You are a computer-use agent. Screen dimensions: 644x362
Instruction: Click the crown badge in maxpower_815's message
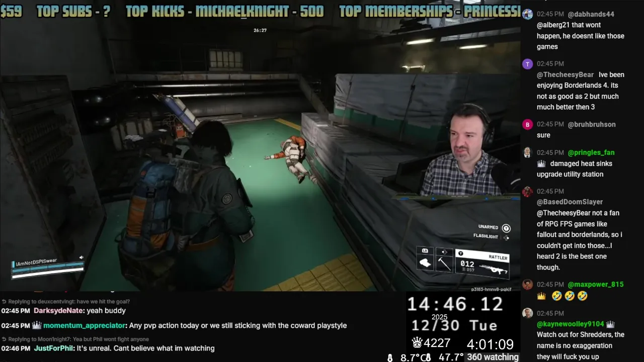(541, 296)
